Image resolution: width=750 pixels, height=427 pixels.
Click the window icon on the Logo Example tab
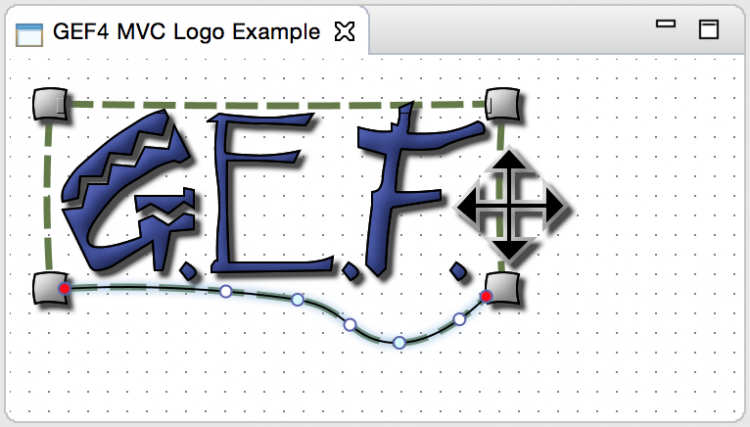29,34
